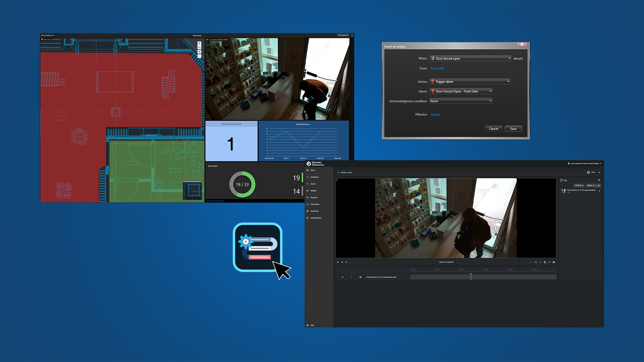Zoom in on the Shop Front map
This screenshot has height=362, width=644.
[199, 43]
